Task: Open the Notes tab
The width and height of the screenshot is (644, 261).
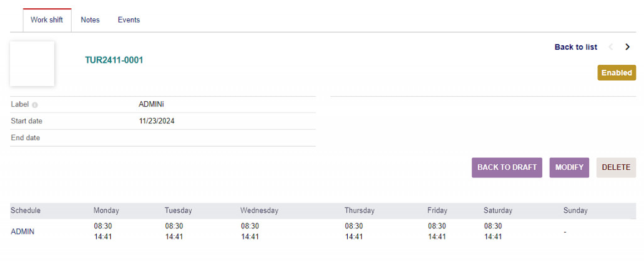Action: coord(90,20)
